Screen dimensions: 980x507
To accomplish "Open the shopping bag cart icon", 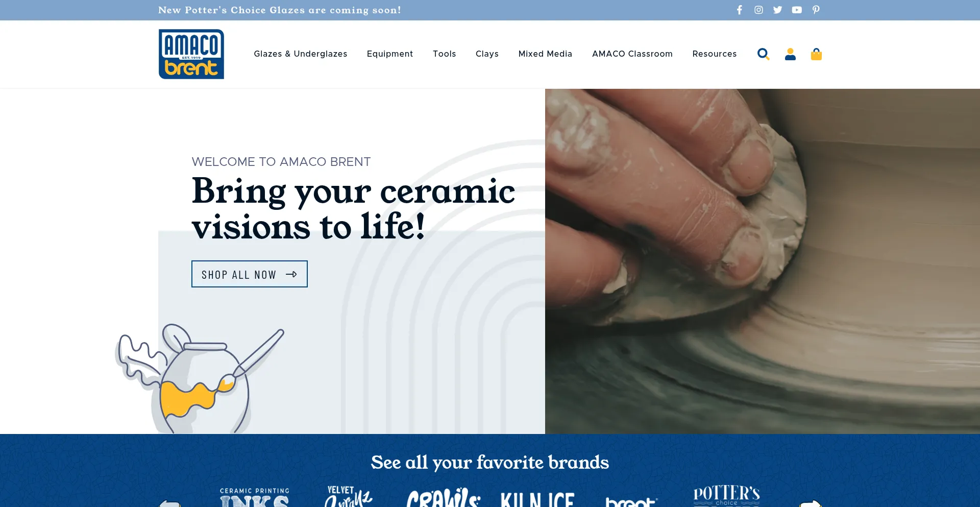I will pyautogui.click(x=816, y=54).
